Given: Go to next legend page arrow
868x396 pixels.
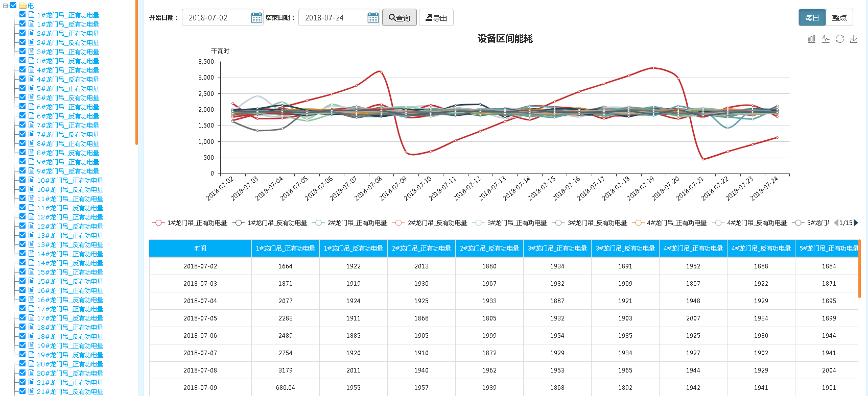Looking at the screenshot, I should coord(856,222).
